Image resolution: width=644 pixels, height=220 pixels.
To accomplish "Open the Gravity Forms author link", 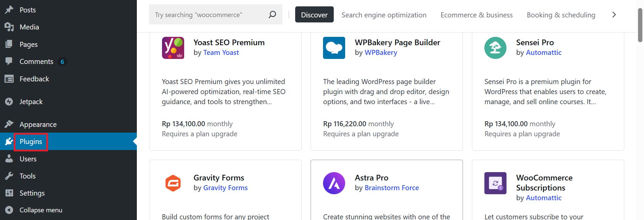I will (x=225, y=188).
